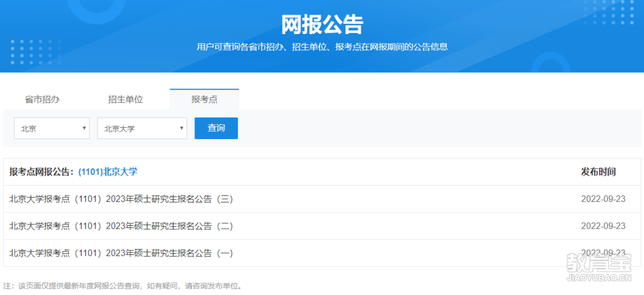Switch to the 省市招办 tab

tap(42, 100)
